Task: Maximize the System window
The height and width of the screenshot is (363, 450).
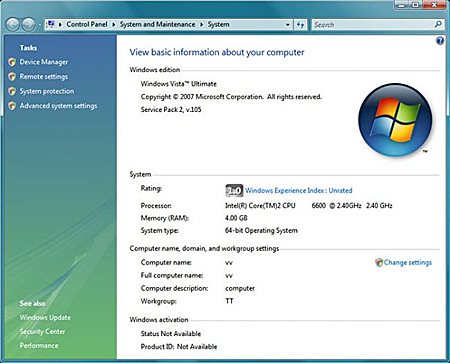Action: (x=416, y=5)
